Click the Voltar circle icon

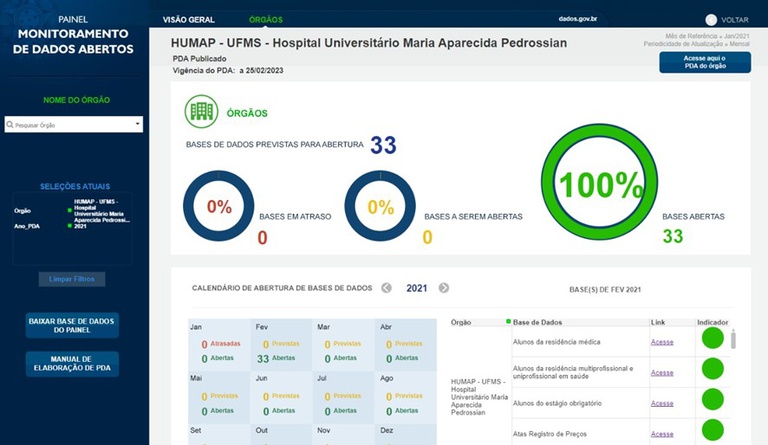point(711,19)
